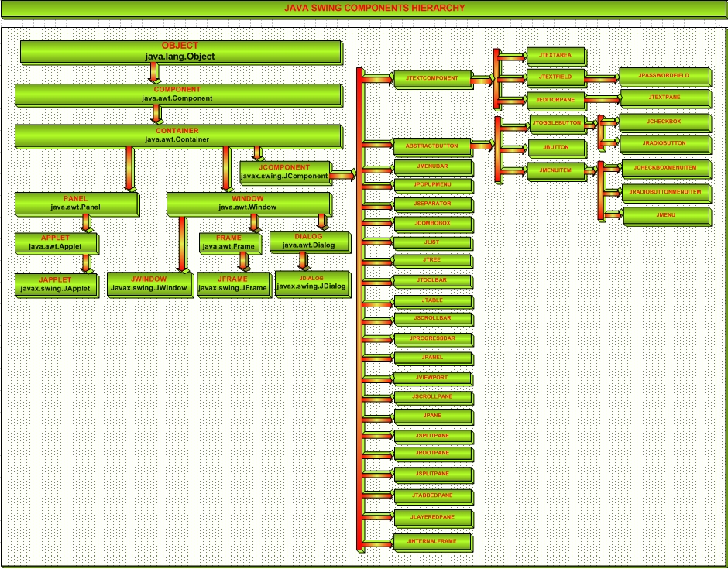The height and width of the screenshot is (569, 728).
Task: Click the COMPONENT java.awt.Component box
Action: pyautogui.click(x=179, y=94)
